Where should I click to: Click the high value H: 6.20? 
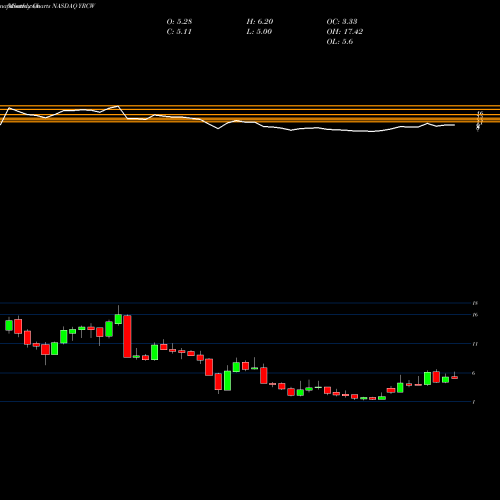point(260,22)
